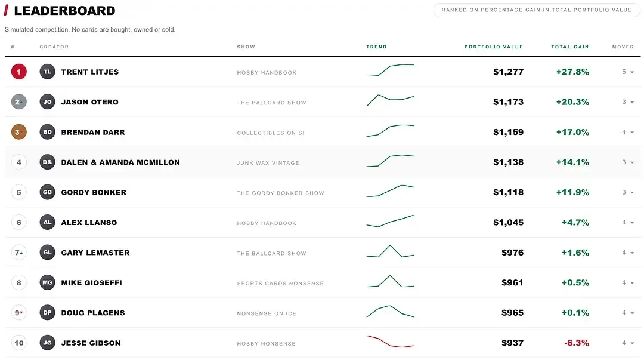Open Dalen & Amanda McMillon's name
The width and height of the screenshot is (644, 363).
(120, 162)
